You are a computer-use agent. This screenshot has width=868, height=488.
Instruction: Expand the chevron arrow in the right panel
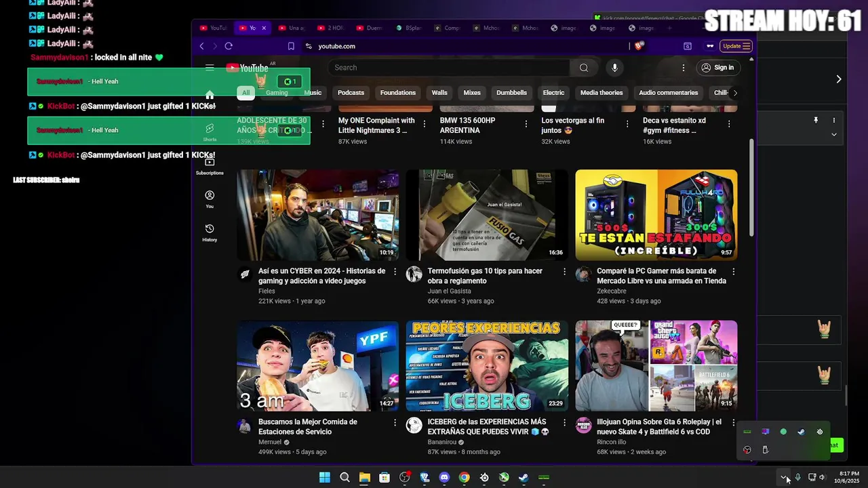[x=839, y=79]
